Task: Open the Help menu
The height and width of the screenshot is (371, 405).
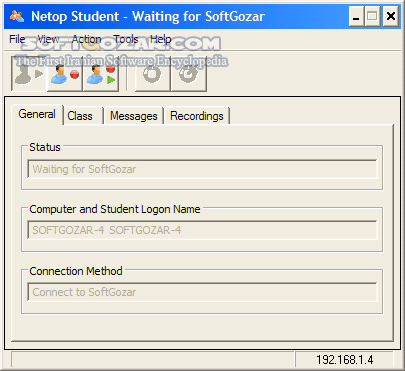Action: click(x=160, y=39)
